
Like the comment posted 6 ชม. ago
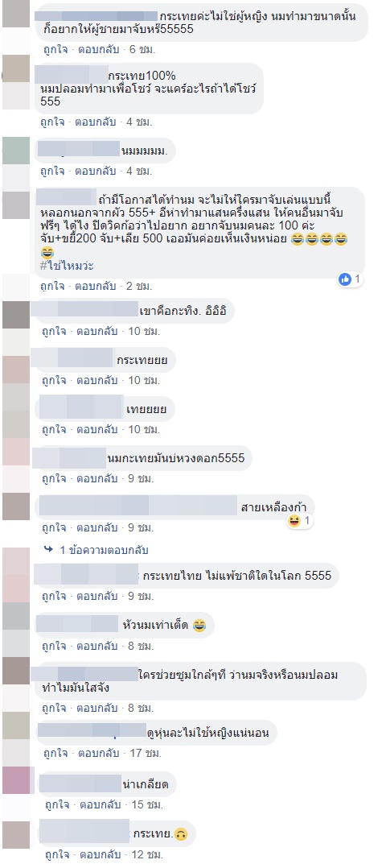point(54,49)
